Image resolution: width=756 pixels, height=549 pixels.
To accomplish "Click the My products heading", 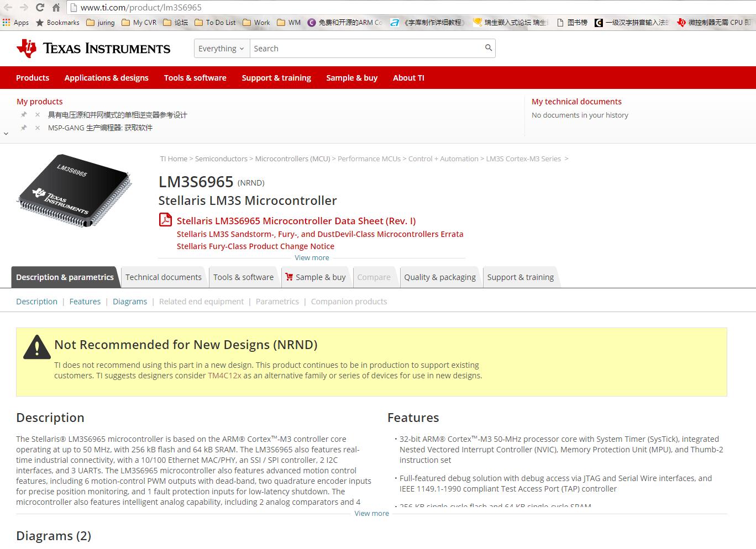I will pos(40,102).
